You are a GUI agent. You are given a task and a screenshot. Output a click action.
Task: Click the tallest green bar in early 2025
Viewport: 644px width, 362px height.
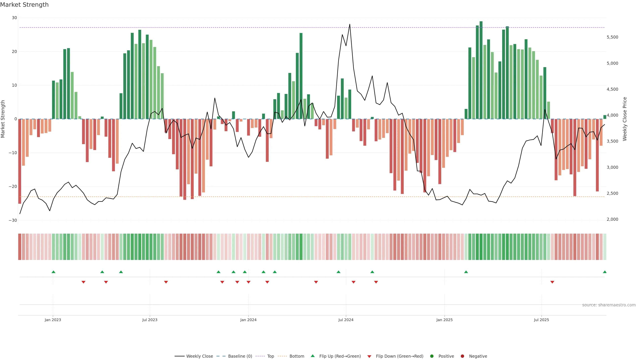[481, 70]
